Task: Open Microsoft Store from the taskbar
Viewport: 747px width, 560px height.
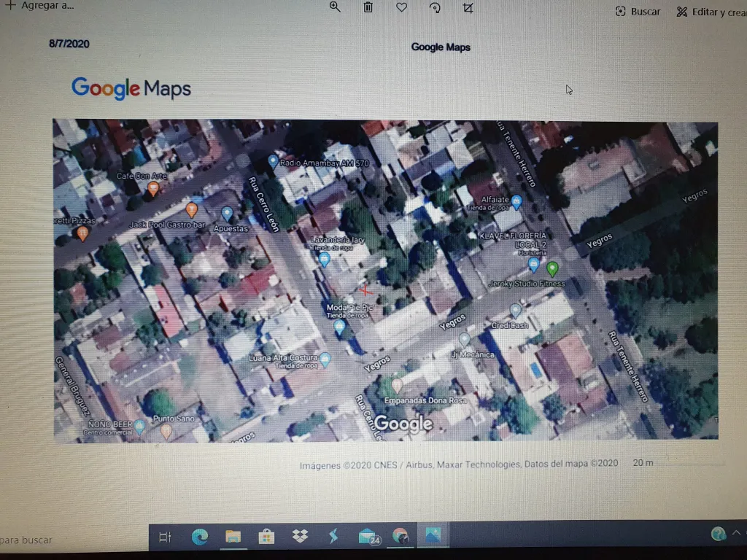Action: [x=266, y=537]
